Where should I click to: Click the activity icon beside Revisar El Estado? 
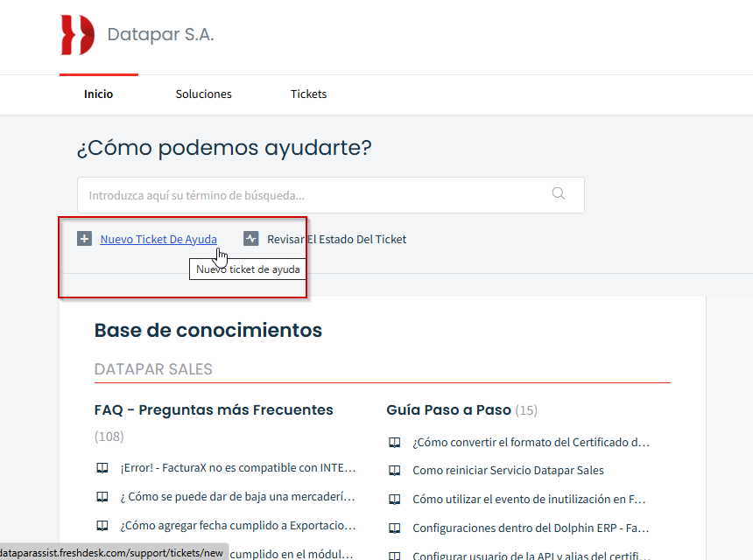point(251,239)
